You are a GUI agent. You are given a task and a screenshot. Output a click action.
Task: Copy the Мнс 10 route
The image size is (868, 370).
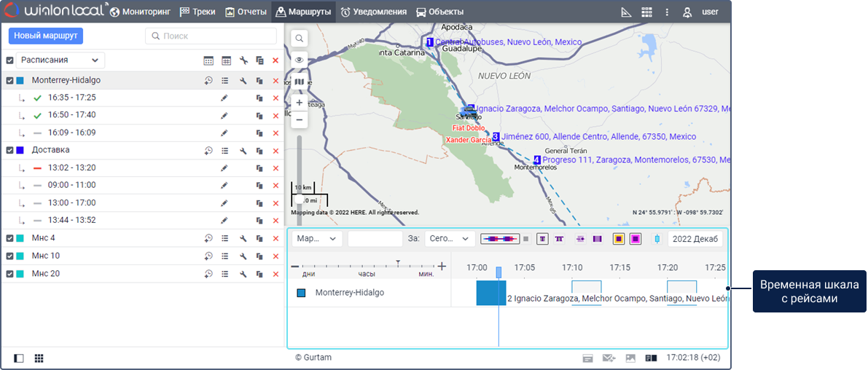259,256
